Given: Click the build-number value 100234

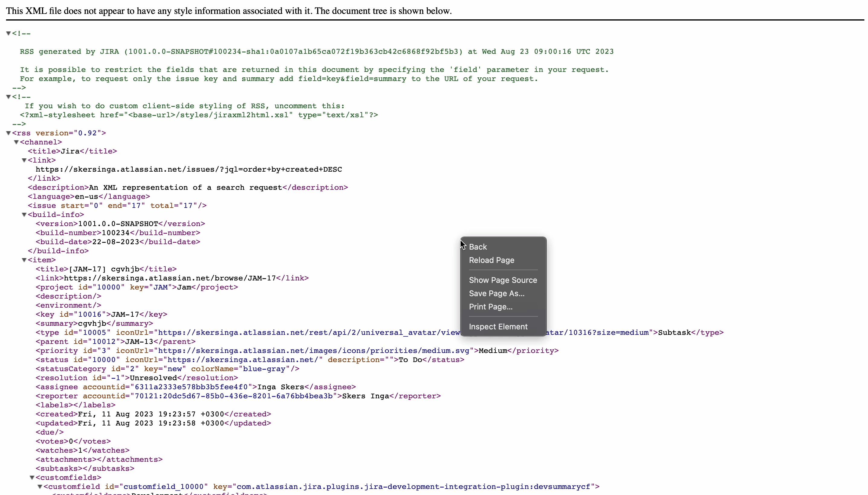Looking at the screenshot, I should tap(115, 233).
